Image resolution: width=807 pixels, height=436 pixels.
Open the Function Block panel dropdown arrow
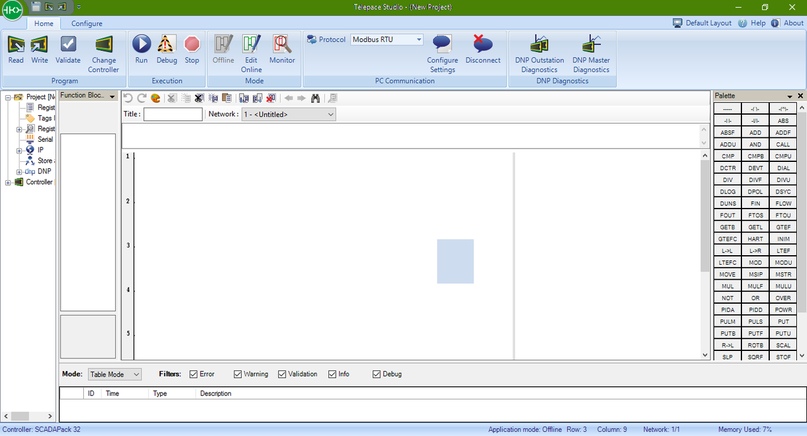(112, 96)
